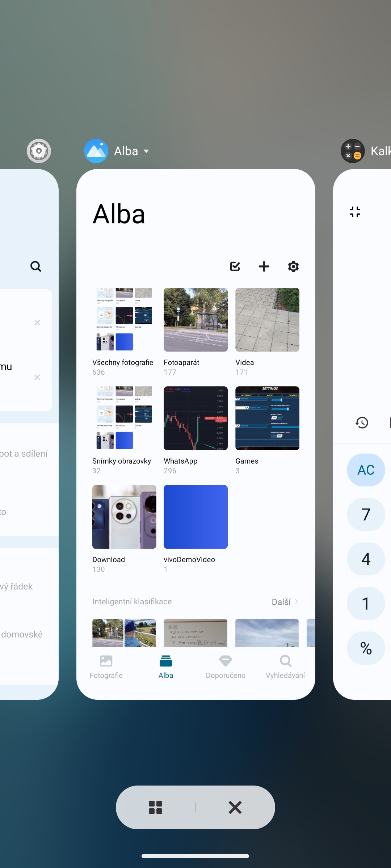The height and width of the screenshot is (868, 391).
Task: Open the Settings app icon in recents
Action: pyautogui.click(x=39, y=151)
